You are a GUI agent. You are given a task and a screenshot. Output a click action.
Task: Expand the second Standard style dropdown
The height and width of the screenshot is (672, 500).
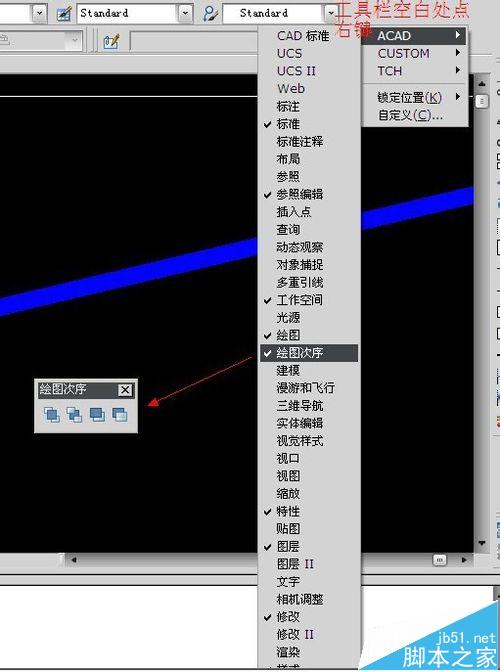[330, 13]
